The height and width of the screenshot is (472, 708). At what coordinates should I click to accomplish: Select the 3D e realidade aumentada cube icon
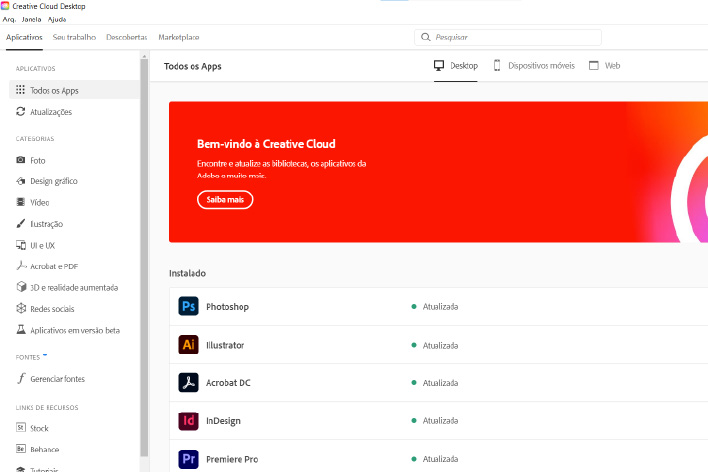click(x=21, y=287)
